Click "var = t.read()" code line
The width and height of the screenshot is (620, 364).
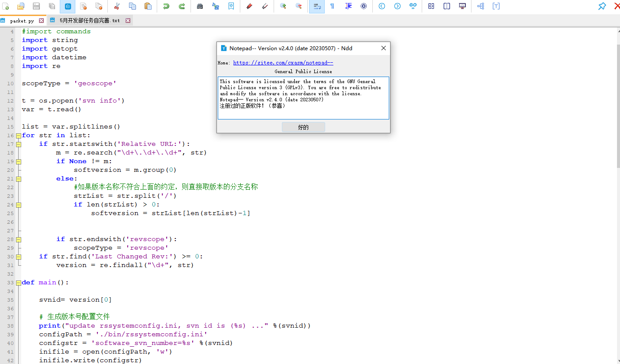click(52, 109)
